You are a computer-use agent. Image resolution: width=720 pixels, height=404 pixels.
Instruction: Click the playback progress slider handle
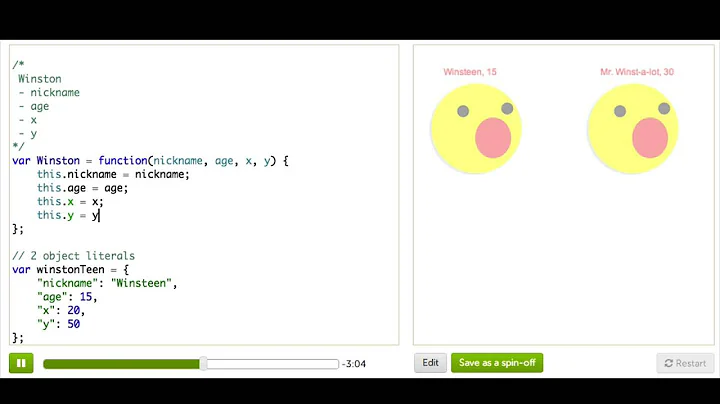(203, 364)
